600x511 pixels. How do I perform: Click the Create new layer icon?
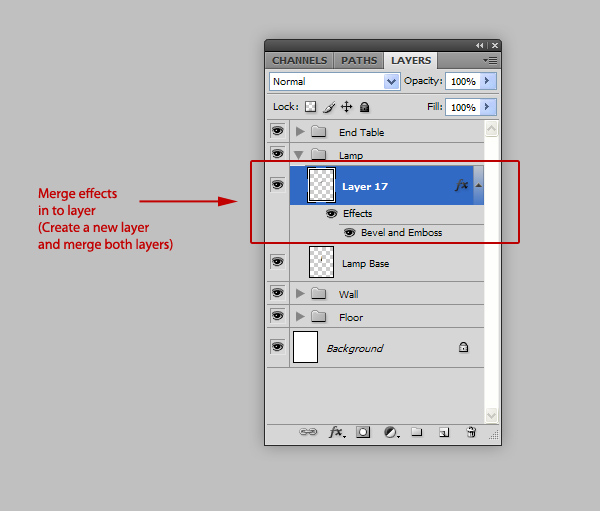[x=444, y=432]
